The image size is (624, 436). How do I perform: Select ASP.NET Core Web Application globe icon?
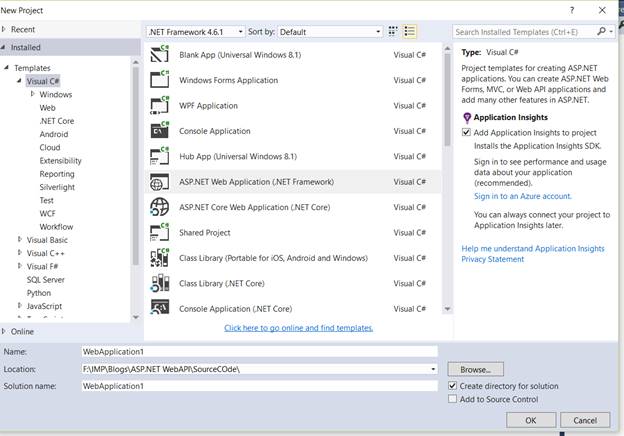coord(160,207)
